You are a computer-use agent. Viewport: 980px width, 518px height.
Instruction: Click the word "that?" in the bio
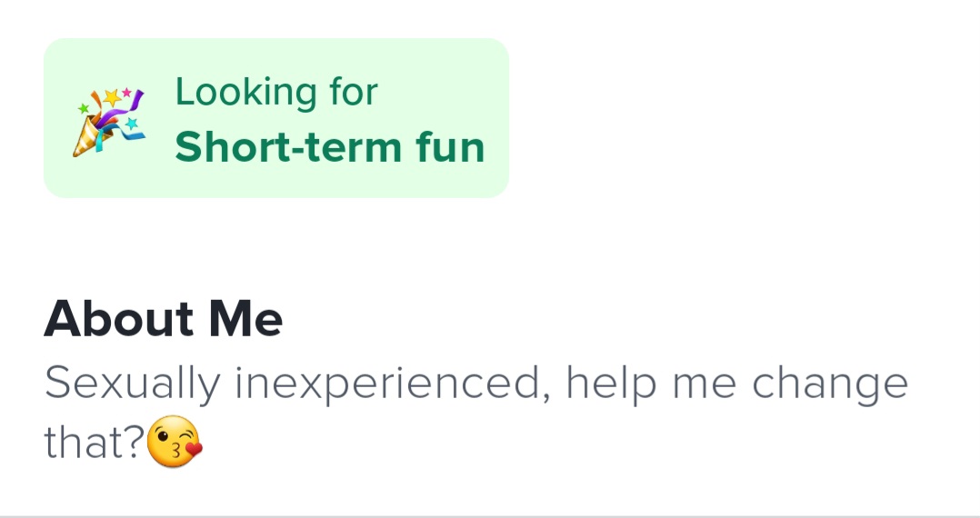tap(94, 443)
